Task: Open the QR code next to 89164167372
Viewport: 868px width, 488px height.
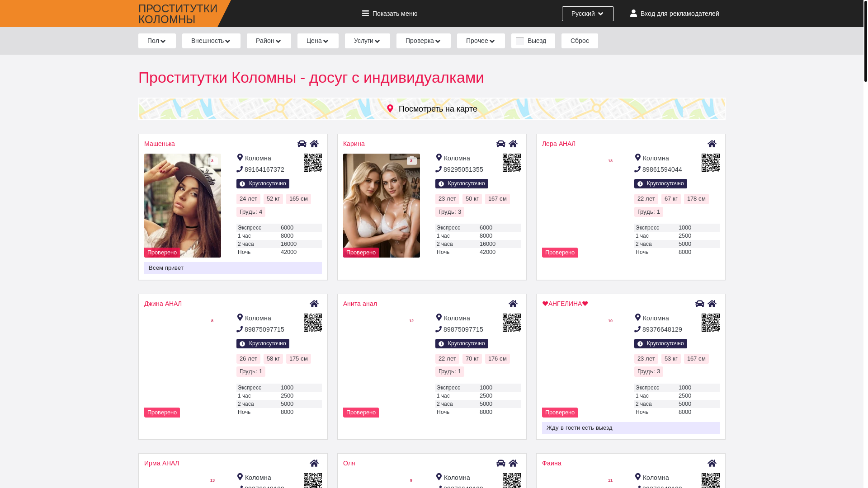Action: pos(313,163)
